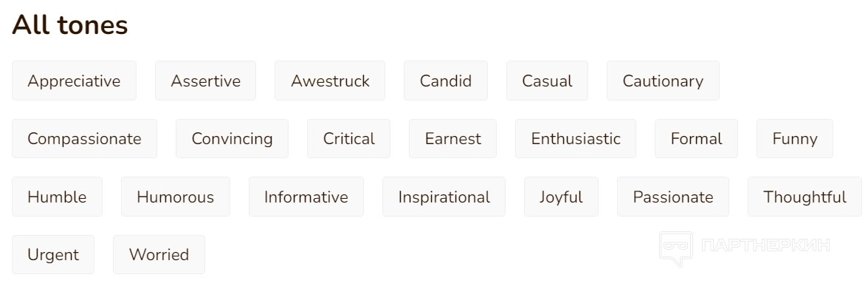This screenshot has width=868, height=306.
Task: Click the Critical tone
Action: 348,138
